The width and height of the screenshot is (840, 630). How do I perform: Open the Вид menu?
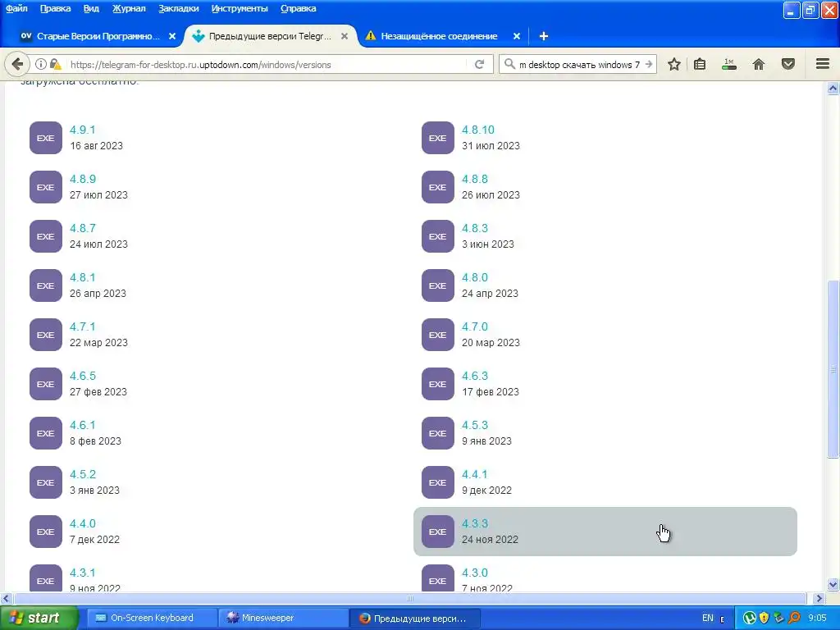pyautogui.click(x=91, y=8)
